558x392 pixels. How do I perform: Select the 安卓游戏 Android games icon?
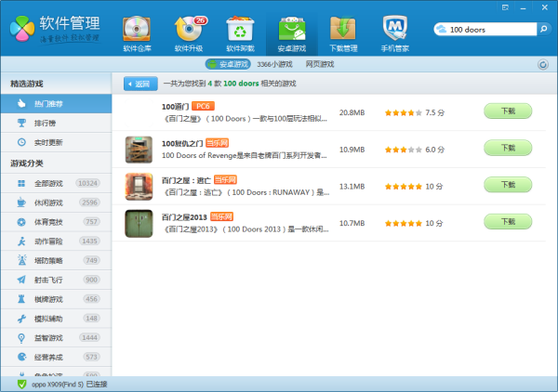pyautogui.click(x=292, y=34)
